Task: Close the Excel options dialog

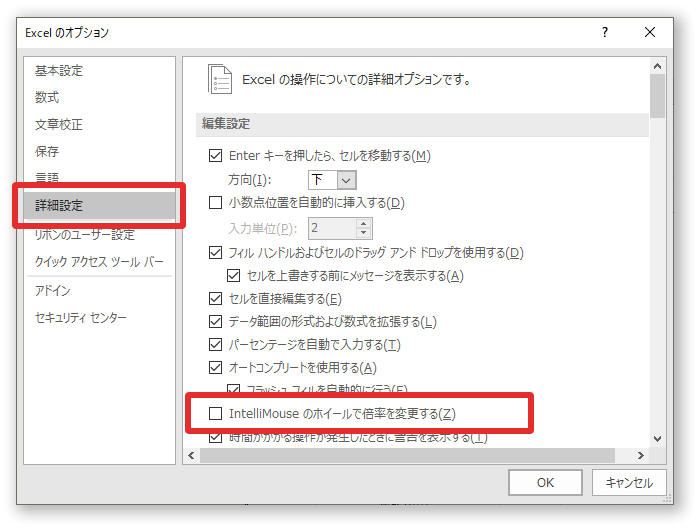Action: [x=650, y=32]
